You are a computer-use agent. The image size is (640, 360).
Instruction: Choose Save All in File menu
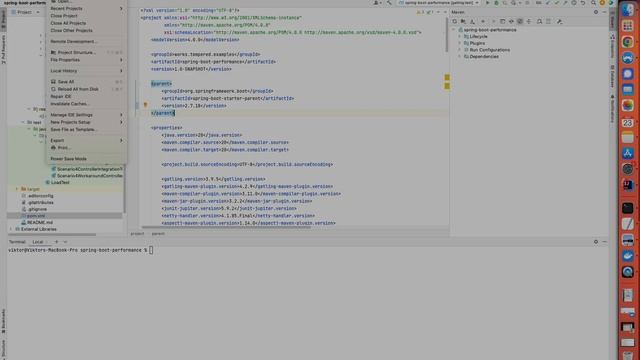86,82
